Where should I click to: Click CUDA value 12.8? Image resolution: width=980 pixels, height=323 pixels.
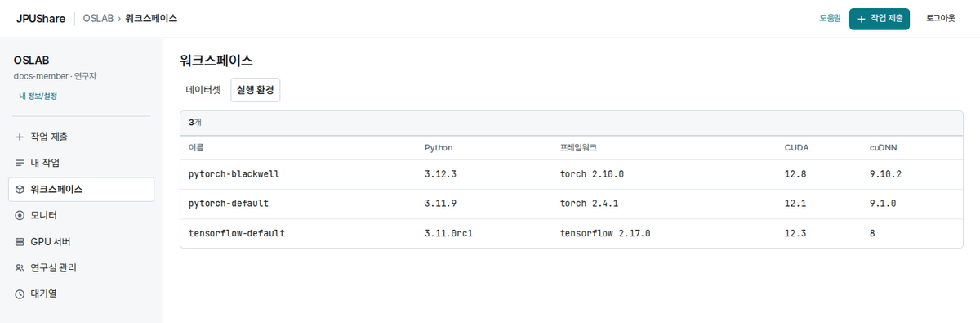(795, 174)
